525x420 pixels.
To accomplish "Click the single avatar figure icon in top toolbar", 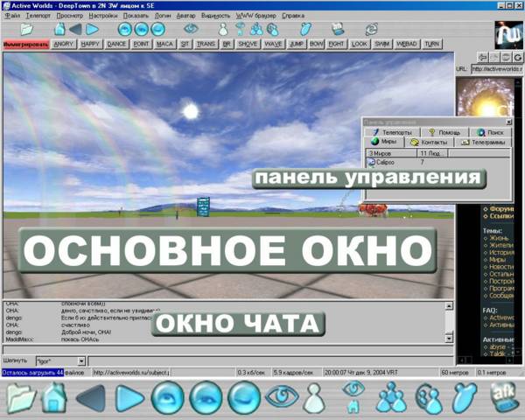I will (223, 30).
